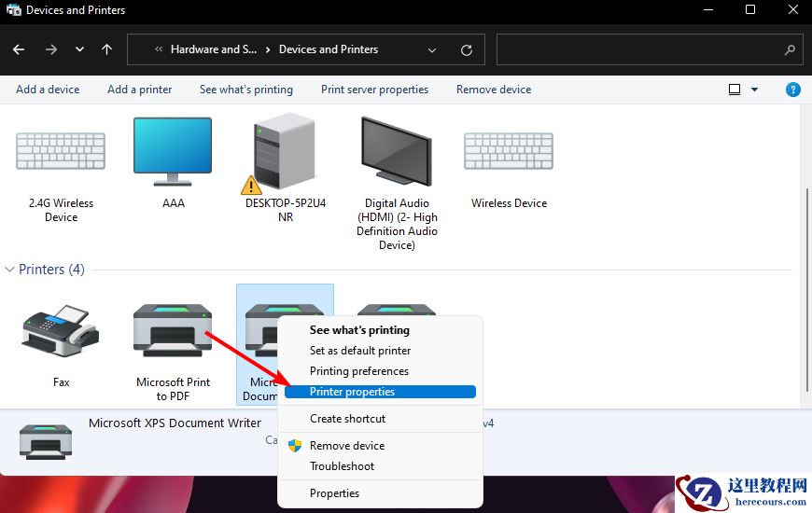Expand the hidden breadcrumb chevrons
Screen dimensions: 812x513
point(159,49)
